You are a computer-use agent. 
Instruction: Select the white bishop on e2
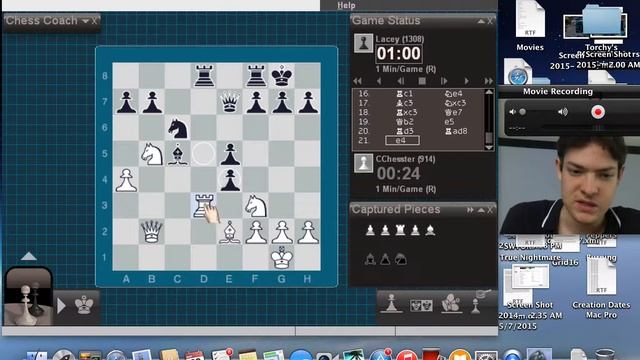pos(229,232)
